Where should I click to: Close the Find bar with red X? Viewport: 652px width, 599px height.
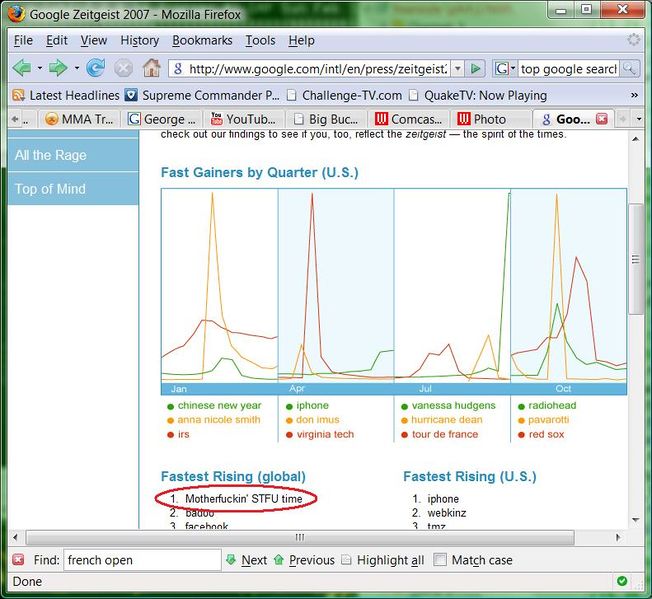point(19,560)
